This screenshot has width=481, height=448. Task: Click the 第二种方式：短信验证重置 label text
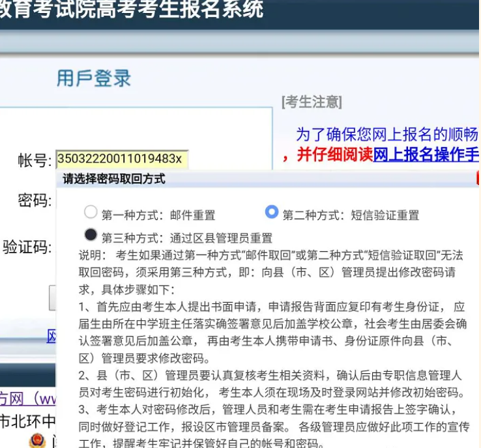351,215
